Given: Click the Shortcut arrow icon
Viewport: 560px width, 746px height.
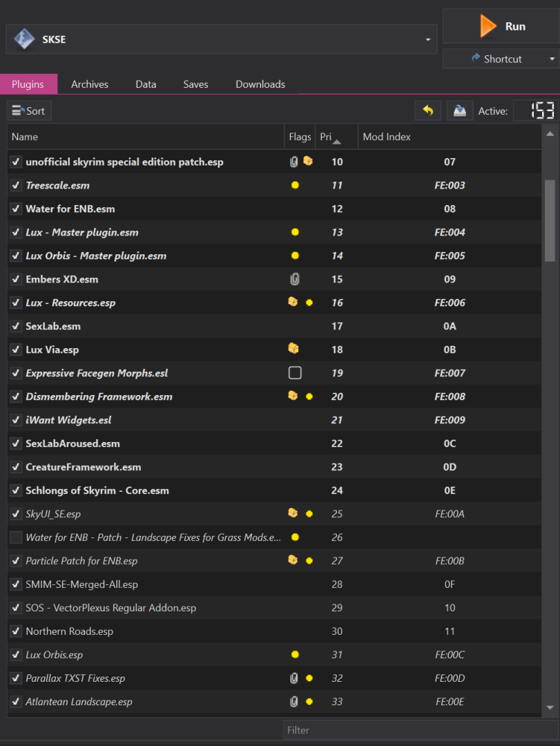Looking at the screenshot, I should [475, 58].
